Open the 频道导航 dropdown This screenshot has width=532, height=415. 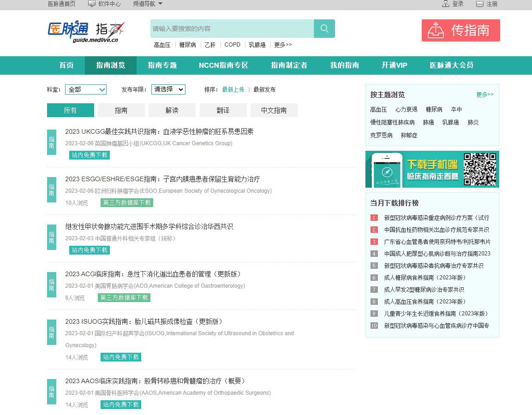pos(148,4)
